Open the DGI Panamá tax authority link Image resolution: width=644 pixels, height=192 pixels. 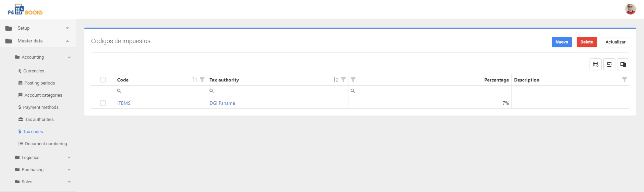pos(222,103)
